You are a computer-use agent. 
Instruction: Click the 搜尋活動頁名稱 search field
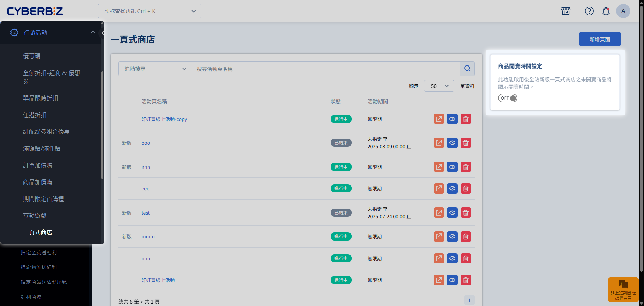325,69
